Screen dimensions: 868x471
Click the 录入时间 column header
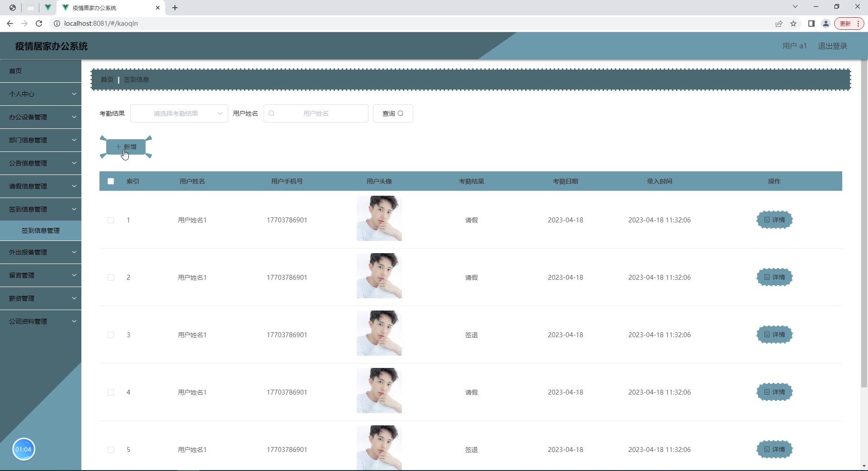[660, 181]
